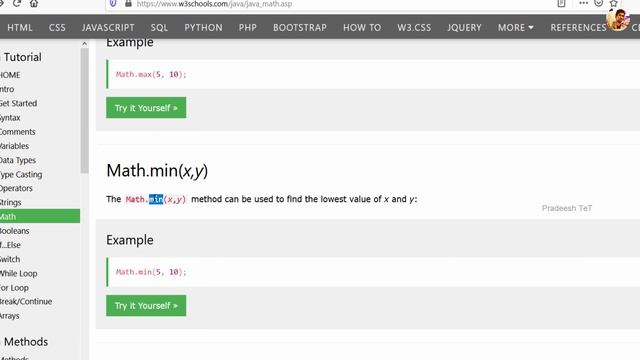Image resolution: width=640 pixels, height=360 pixels.
Task: Open the Intro sidebar link
Action: pos(7,89)
